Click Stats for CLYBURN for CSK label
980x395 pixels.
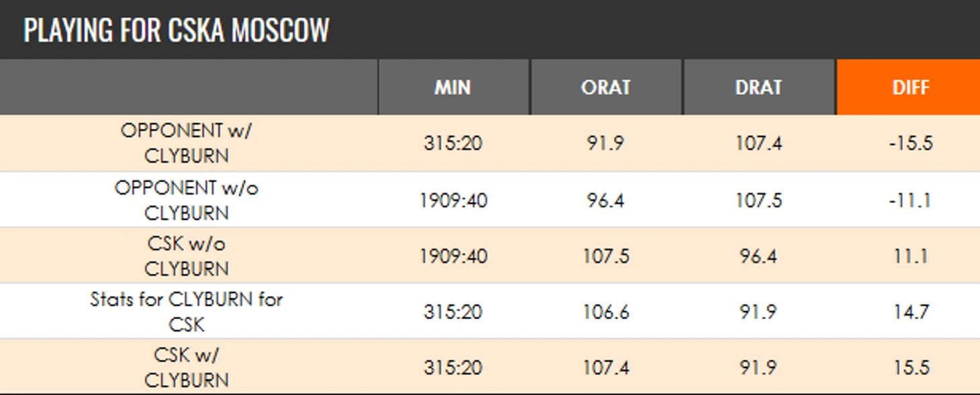(187, 312)
